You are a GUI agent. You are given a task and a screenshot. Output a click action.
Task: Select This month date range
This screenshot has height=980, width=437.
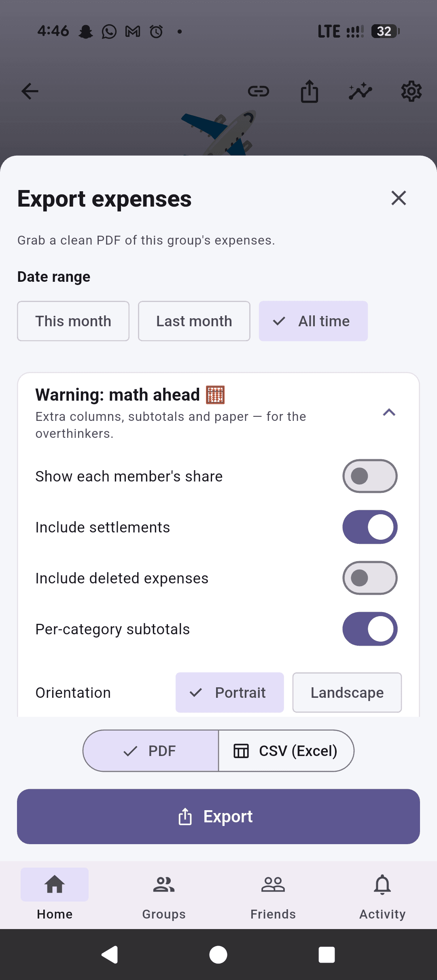tap(73, 321)
